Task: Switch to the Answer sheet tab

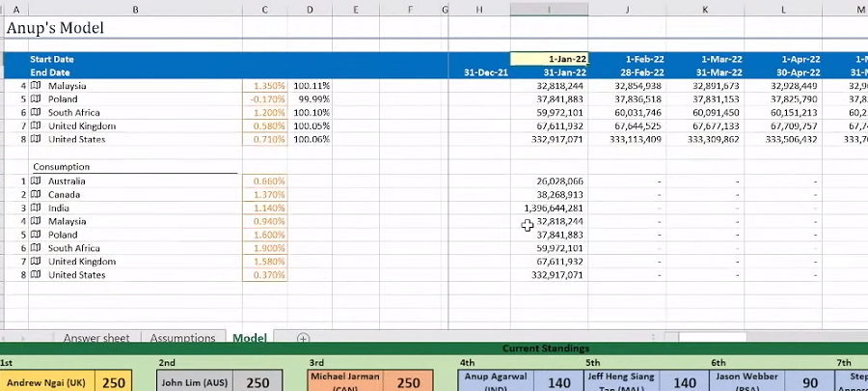Action: (95, 338)
